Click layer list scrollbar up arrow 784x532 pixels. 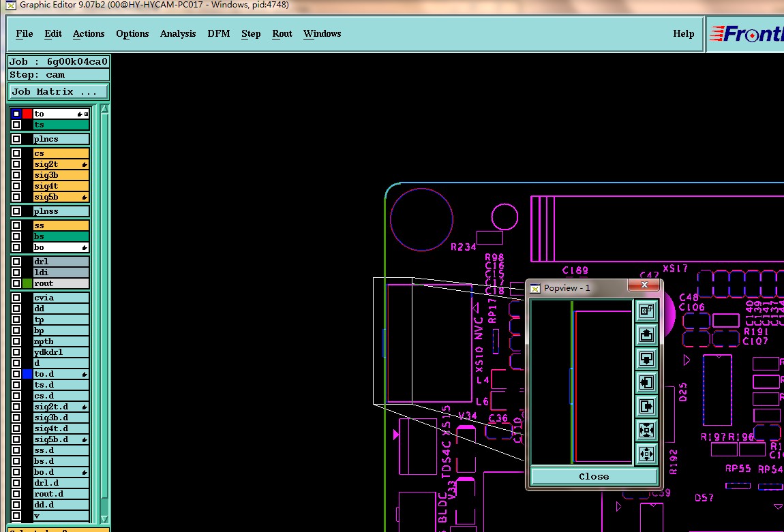point(104,109)
